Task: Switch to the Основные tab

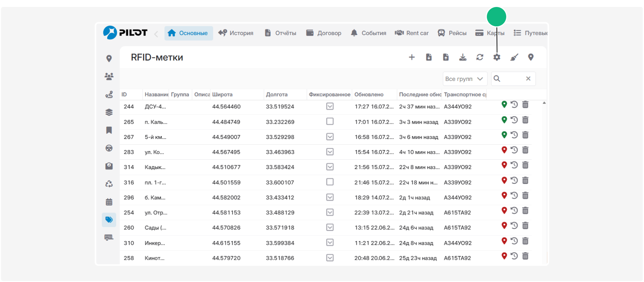Action: point(188,33)
